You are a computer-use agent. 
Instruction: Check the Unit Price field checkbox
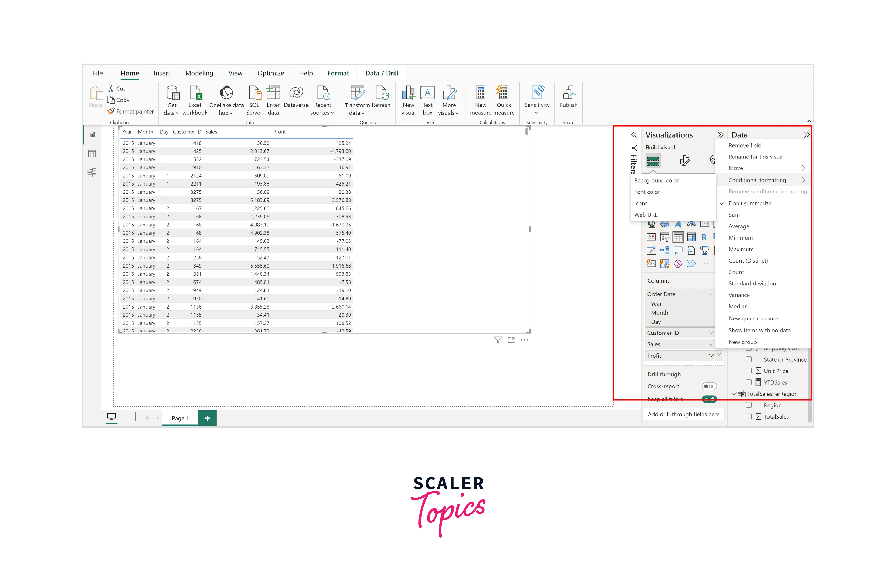(749, 371)
